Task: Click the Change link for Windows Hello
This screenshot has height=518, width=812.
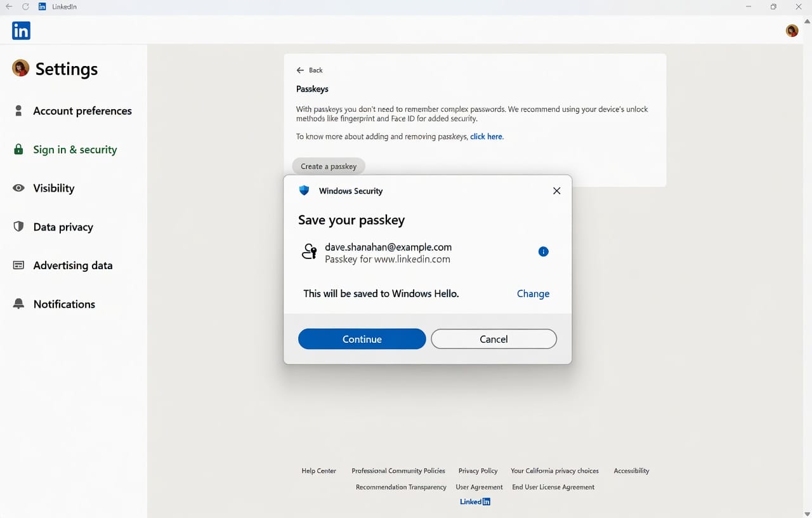Action: click(532, 293)
